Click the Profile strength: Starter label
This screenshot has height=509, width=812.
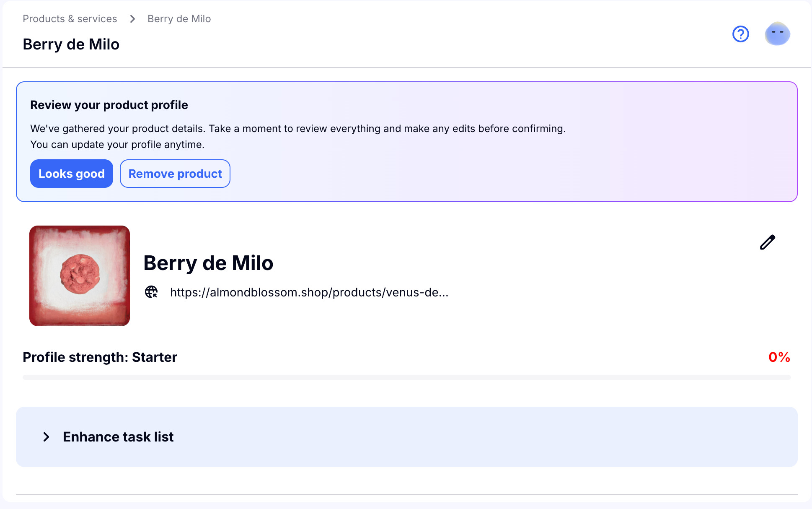pyautogui.click(x=100, y=357)
